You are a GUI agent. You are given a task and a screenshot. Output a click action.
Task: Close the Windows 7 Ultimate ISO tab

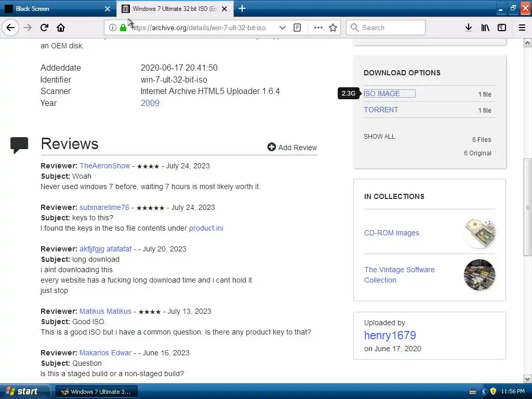(224, 9)
